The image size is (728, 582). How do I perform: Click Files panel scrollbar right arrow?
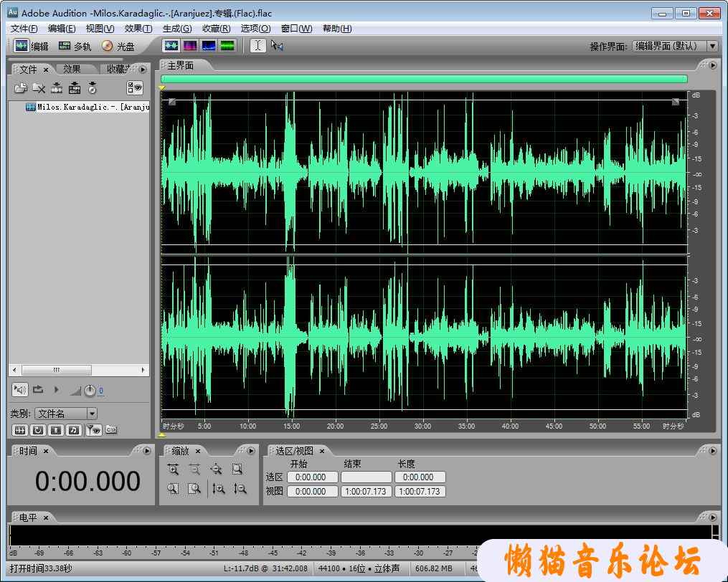click(x=143, y=370)
